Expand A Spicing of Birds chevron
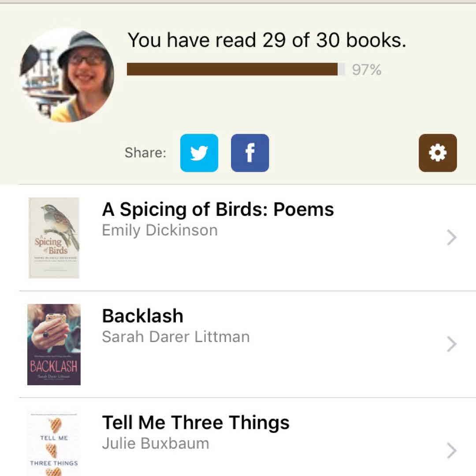Screen dimensions: 476x476 (451, 238)
